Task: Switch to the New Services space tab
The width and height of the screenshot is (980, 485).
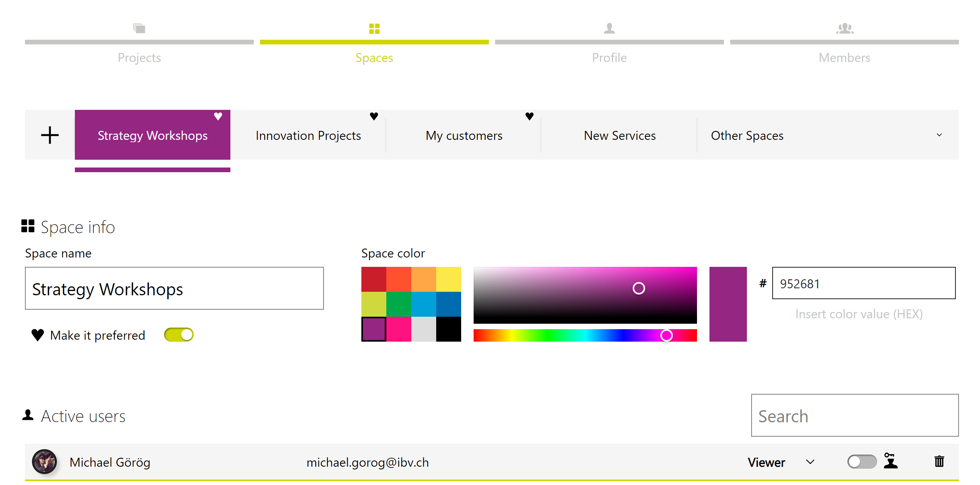Action: point(619,135)
